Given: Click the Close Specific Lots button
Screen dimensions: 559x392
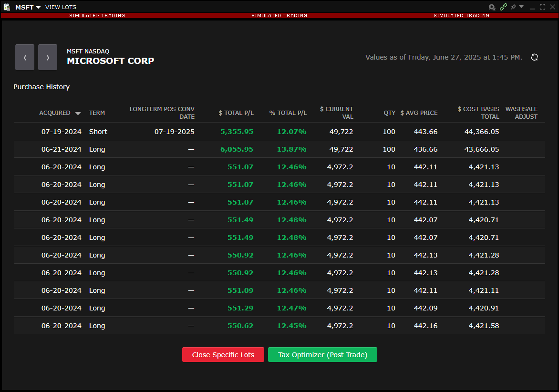Looking at the screenshot, I should pyautogui.click(x=223, y=355).
